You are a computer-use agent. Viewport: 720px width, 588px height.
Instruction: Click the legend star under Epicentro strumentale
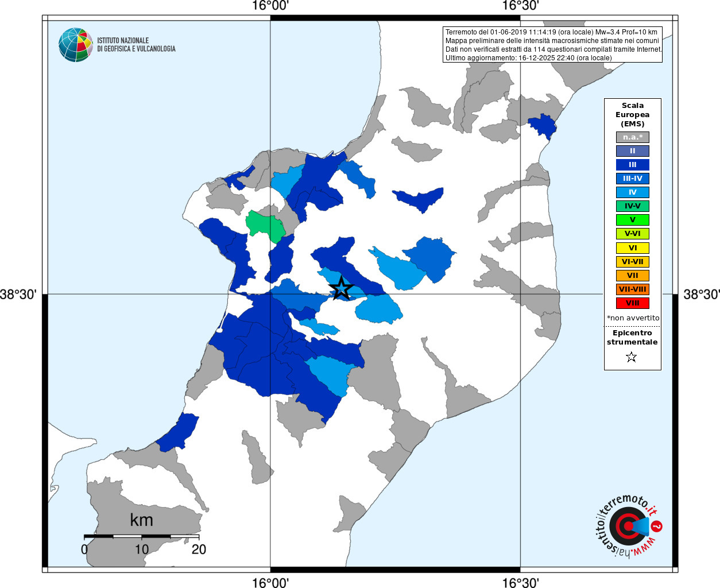(632, 357)
